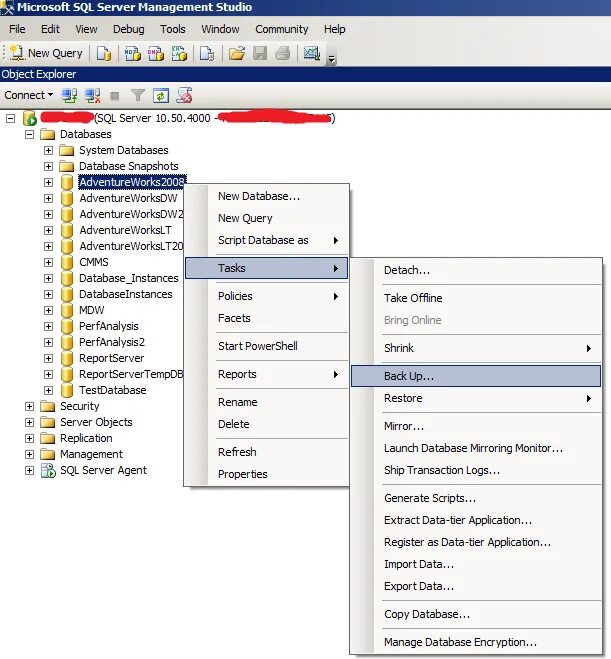Select Generate Scripts... option
This screenshot has width=611, height=659.
pos(476,498)
